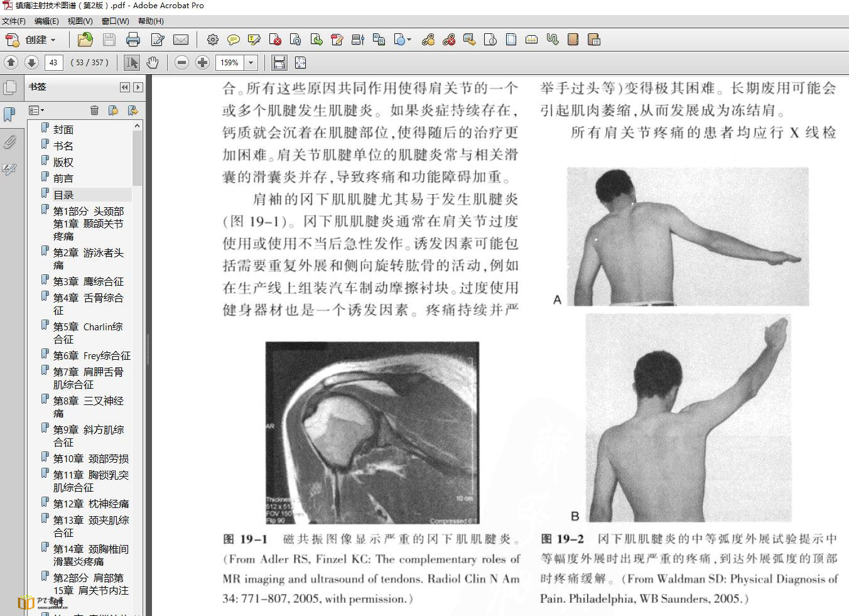Click the gear settings icon in toolbar
This screenshot has height=616, width=849.
(x=213, y=40)
